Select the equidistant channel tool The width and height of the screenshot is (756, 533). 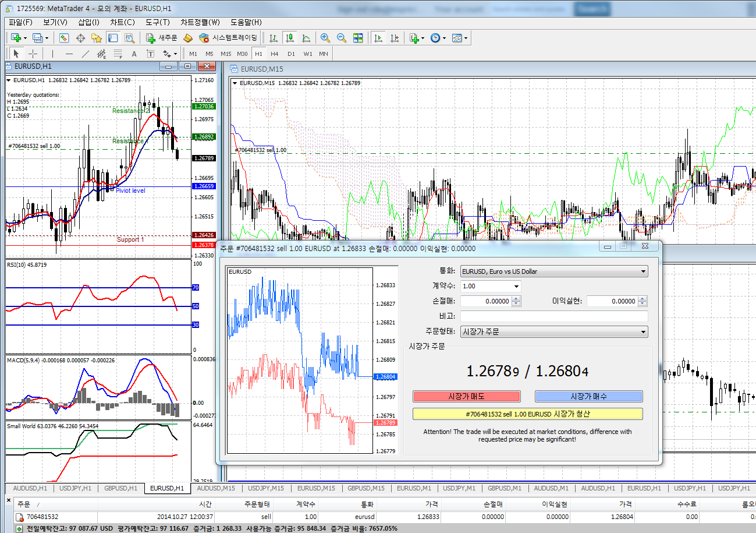click(x=101, y=54)
